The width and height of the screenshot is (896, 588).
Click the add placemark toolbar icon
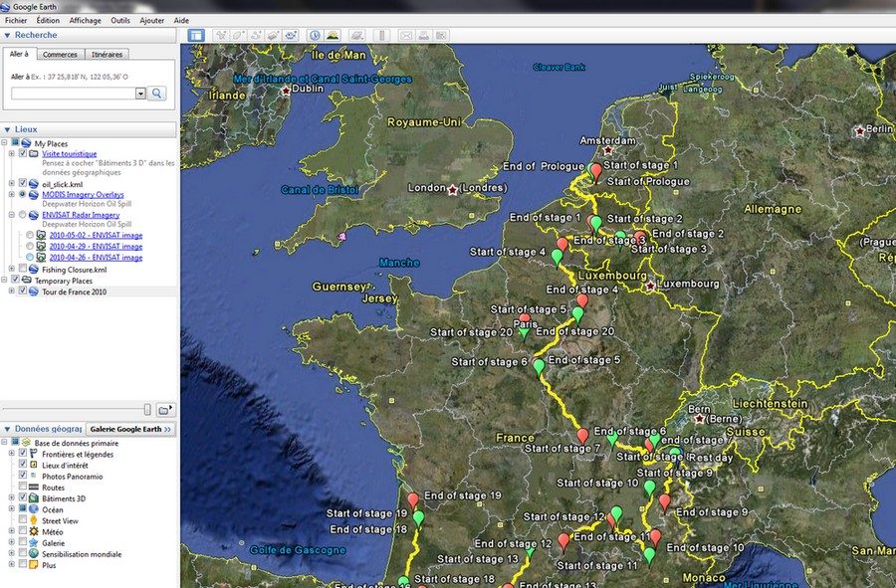[x=222, y=35]
